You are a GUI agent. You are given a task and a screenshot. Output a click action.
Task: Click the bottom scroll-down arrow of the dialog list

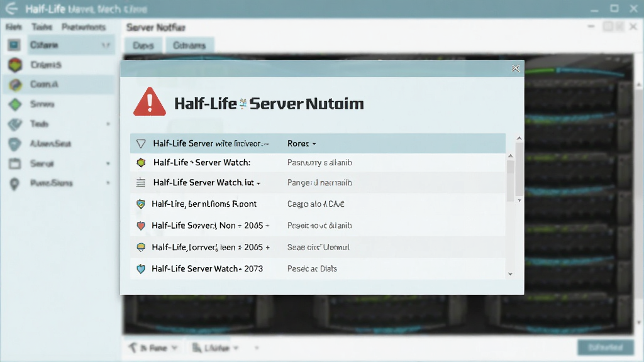pyautogui.click(x=511, y=274)
